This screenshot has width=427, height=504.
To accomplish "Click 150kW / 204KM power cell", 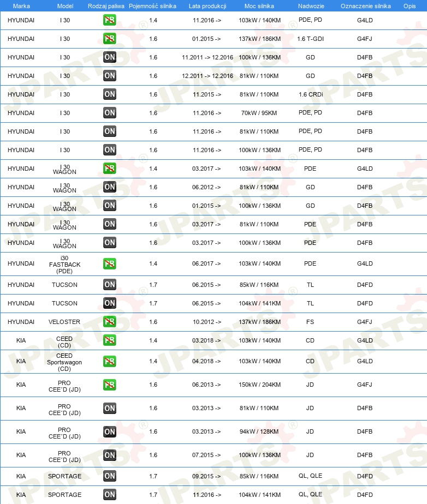I will pos(259,385).
